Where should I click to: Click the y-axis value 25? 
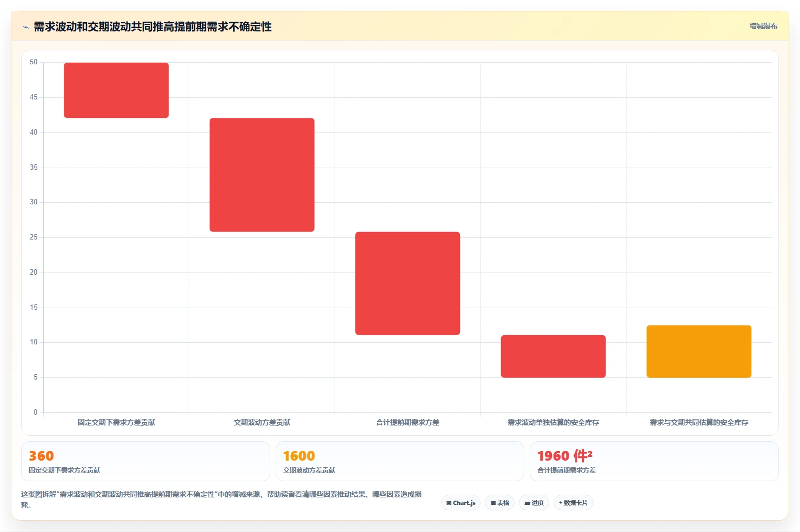click(34, 237)
